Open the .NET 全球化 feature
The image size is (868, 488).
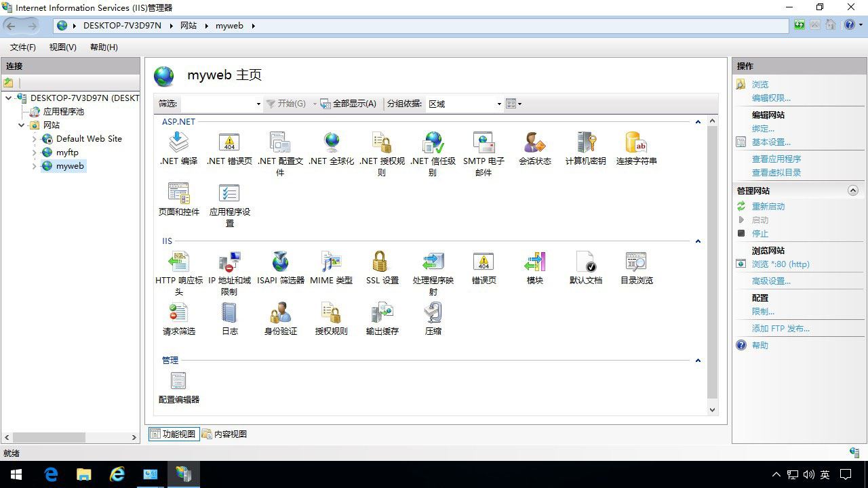pyautogui.click(x=331, y=148)
